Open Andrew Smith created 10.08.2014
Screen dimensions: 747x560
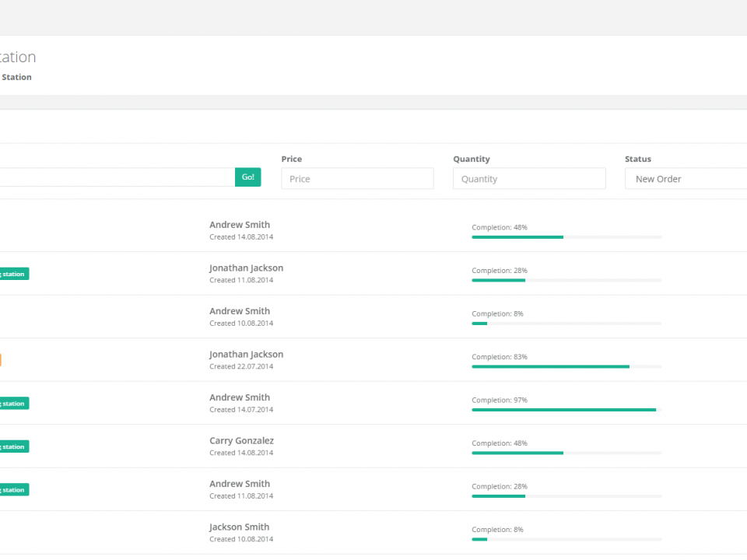[240, 311]
